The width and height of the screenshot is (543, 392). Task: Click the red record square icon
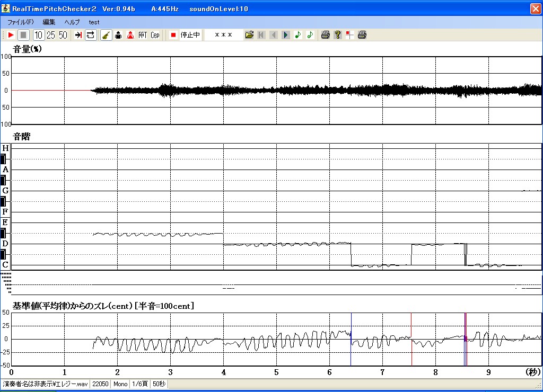tap(173, 35)
